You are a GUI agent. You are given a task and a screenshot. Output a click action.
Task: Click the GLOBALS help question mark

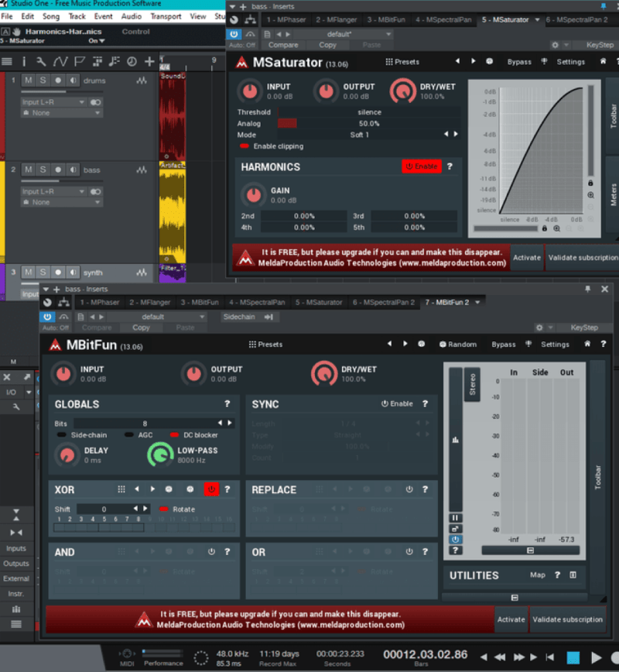point(227,403)
